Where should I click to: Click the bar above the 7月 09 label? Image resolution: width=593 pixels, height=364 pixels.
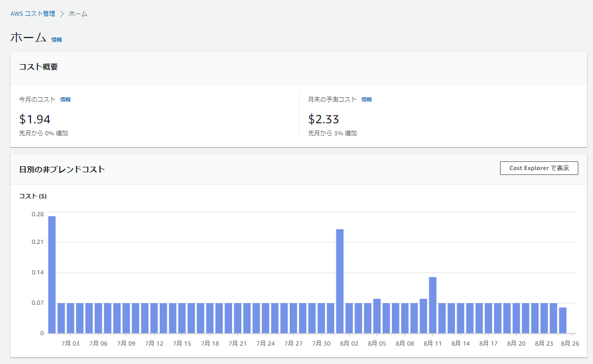coord(126,318)
